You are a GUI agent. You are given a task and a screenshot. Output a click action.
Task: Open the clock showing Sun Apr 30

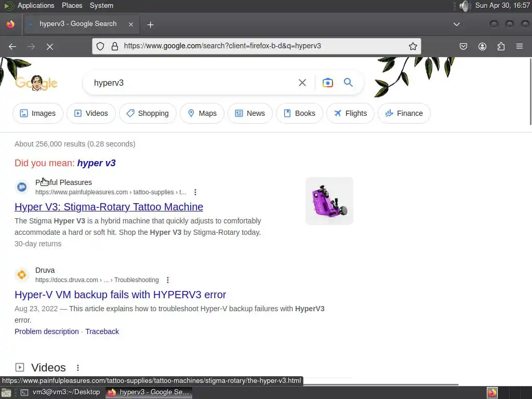(502, 5)
